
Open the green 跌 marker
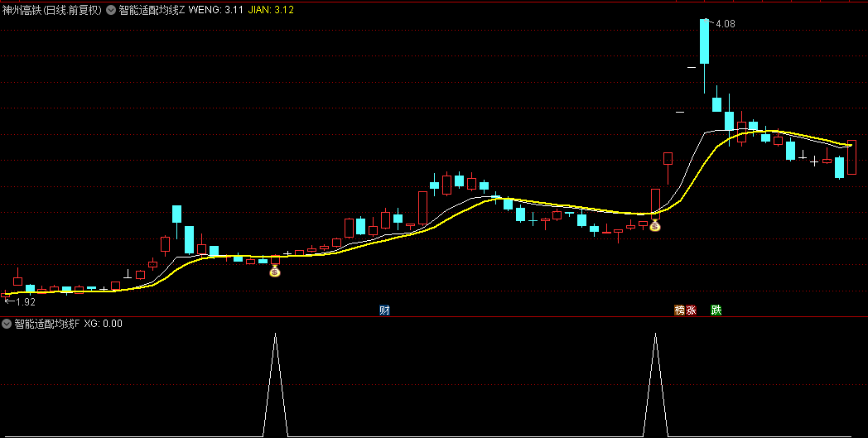(716, 310)
